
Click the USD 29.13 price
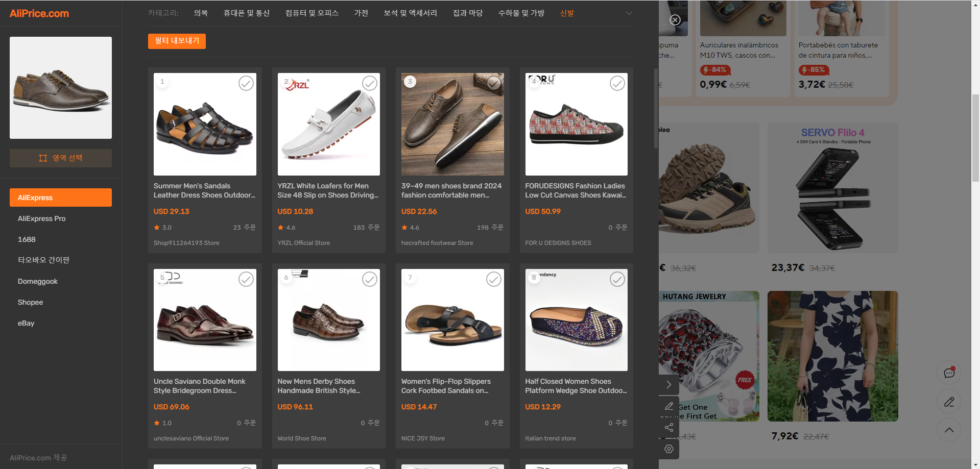[172, 211]
